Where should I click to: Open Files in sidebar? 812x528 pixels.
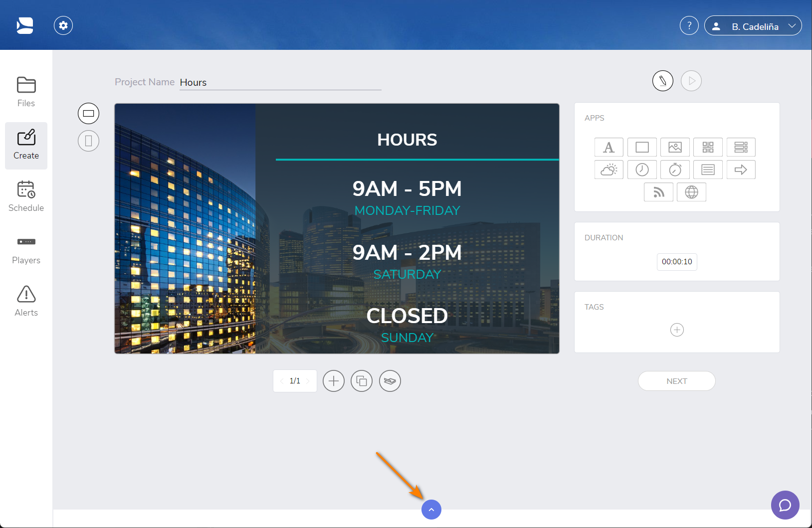click(26, 92)
